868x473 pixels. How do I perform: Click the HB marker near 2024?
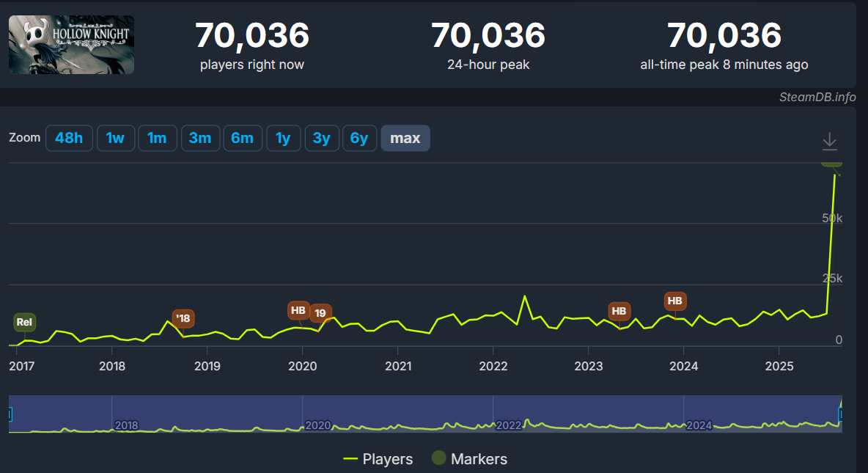[675, 301]
